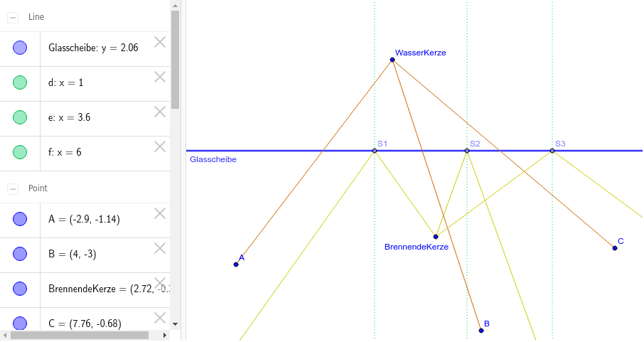Click the down arrow of vertical scrollbar
The image size is (644, 342).
(x=176, y=324)
